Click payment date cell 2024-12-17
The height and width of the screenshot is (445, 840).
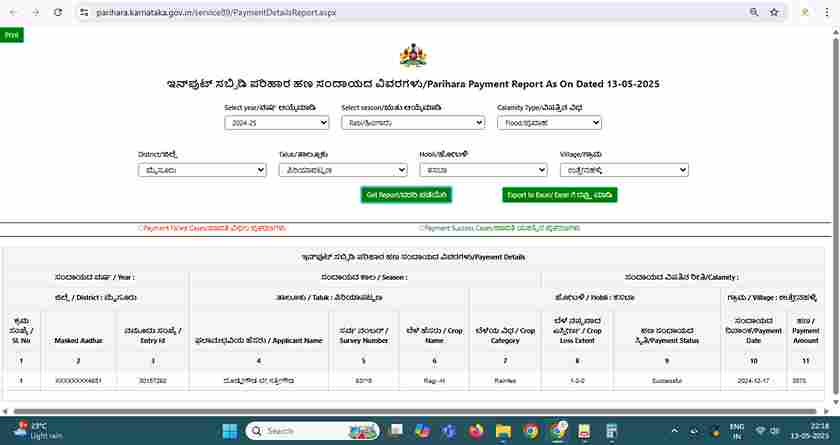point(753,381)
